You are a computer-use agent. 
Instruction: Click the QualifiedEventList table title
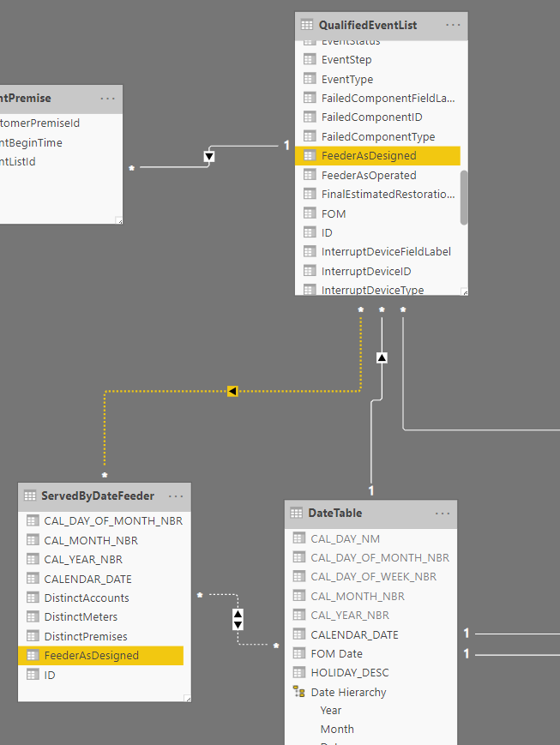point(368,25)
